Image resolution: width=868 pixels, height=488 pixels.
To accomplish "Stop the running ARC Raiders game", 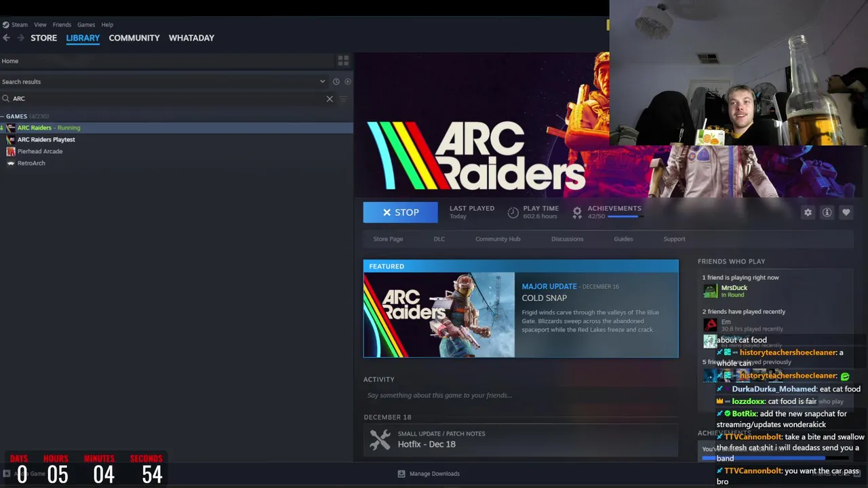I will click(x=400, y=212).
